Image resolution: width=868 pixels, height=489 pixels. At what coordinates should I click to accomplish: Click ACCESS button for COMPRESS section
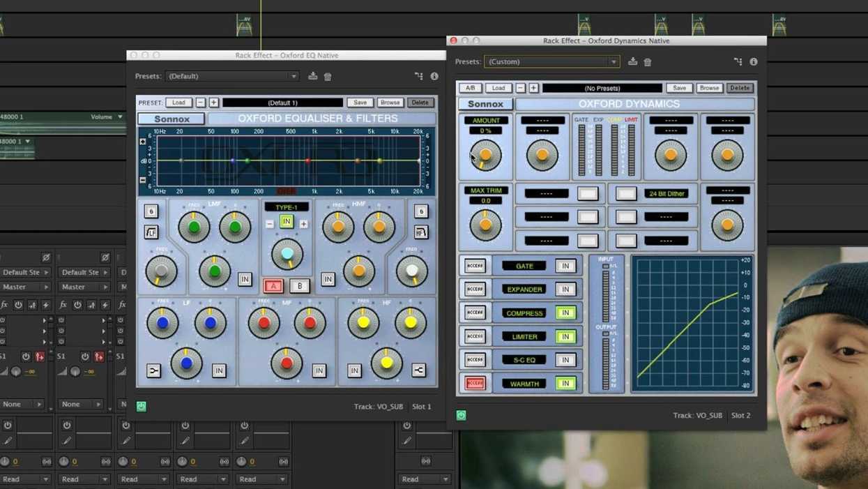[x=475, y=313]
